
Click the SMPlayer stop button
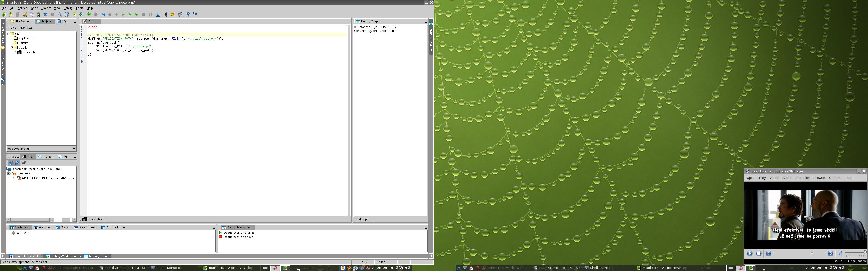pyautogui.click(x=758, y=253)
